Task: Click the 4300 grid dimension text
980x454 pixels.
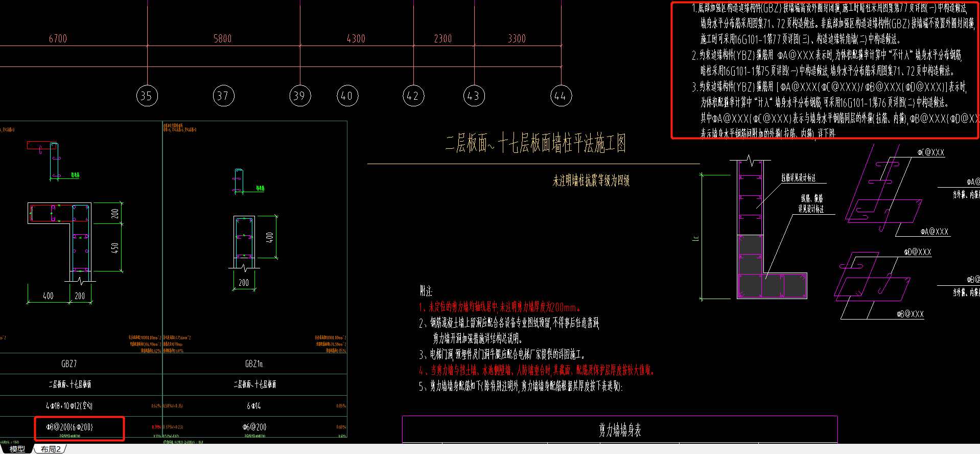Action: point(356,39)
